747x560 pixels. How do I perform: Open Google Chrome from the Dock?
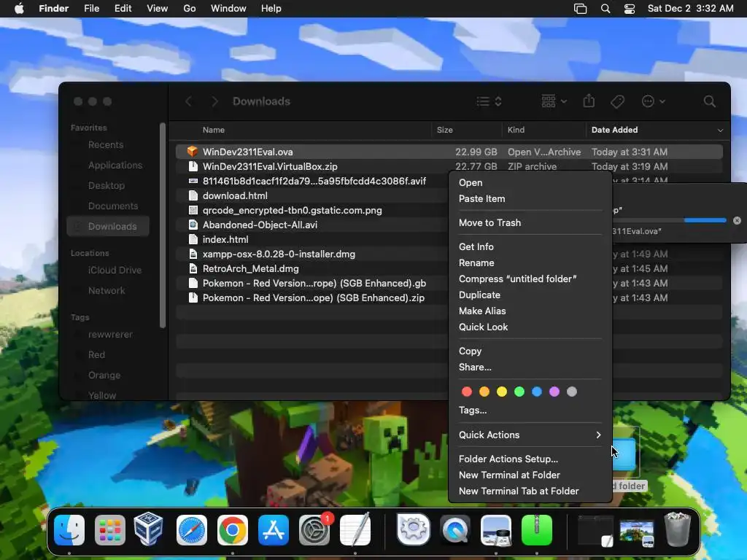(233, 530)
